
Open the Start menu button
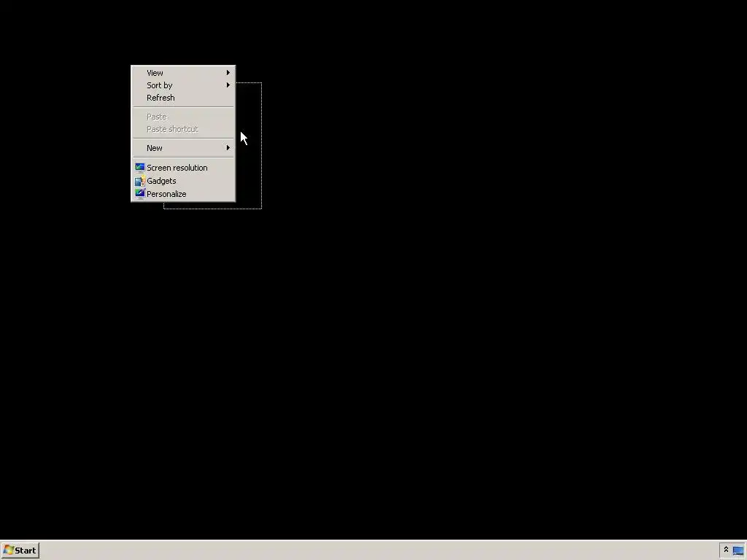point(20,551)
